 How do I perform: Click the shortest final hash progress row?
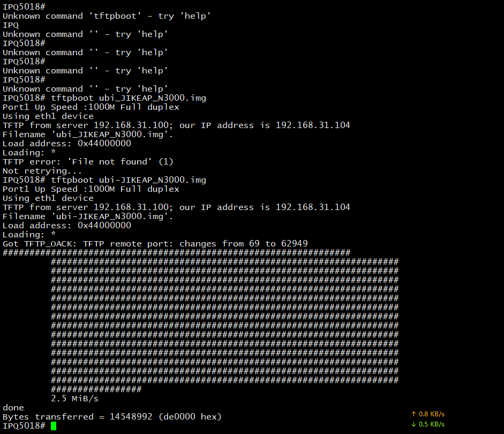pos(96,390)
